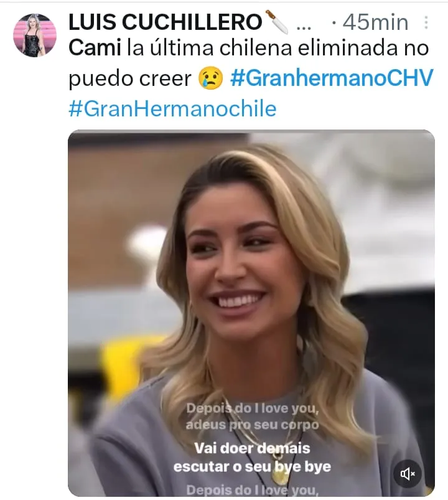
Task: Open LUIS CUCHILLERO's profile avatar
Action: [35, 35]
